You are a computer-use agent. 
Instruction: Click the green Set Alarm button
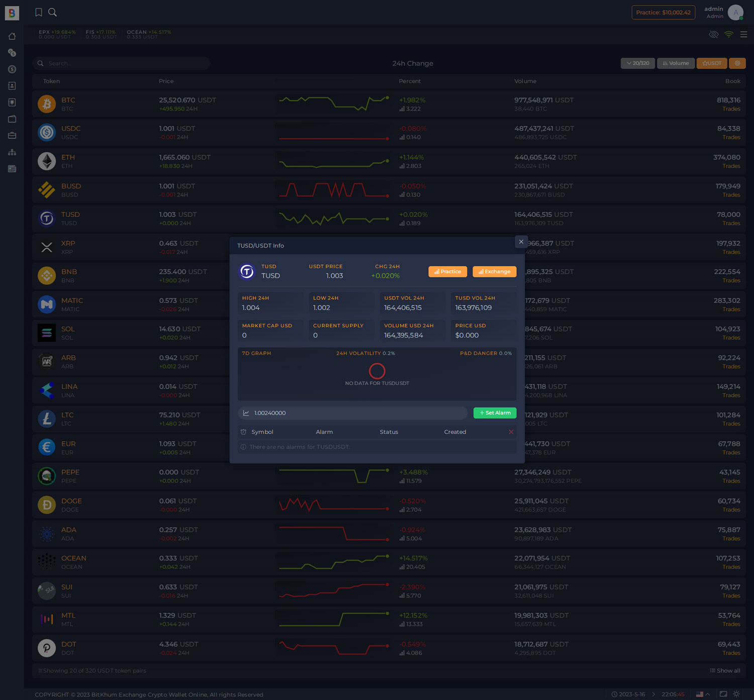(x=495, y=413)
